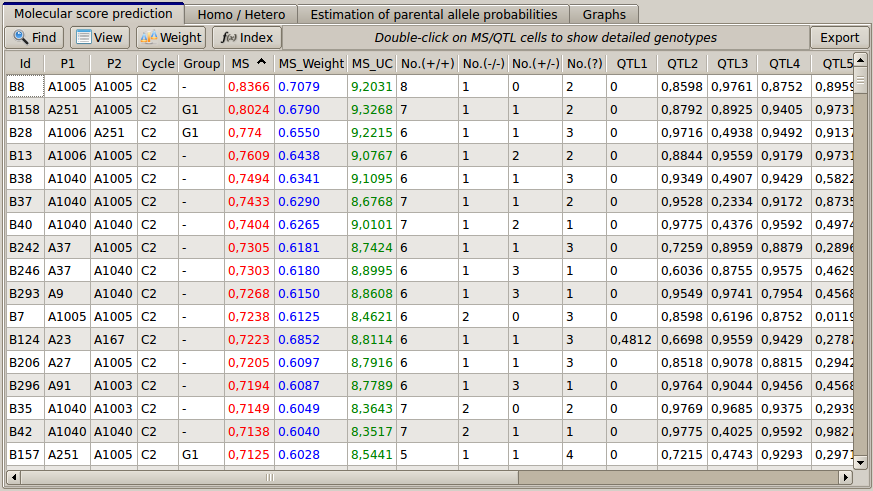Click MS value 0,7494 in row B38
The image size is (873, 491).
pyautogui.click(x=249, y=179)
